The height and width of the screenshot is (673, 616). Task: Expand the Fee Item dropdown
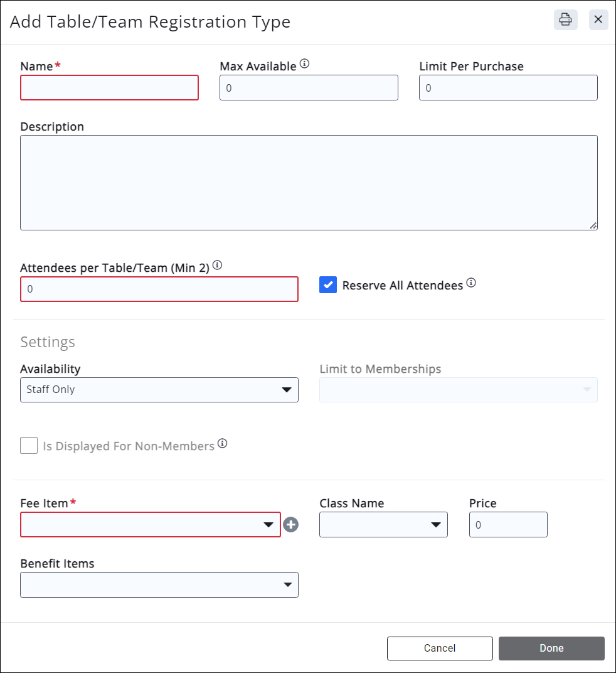151,525
